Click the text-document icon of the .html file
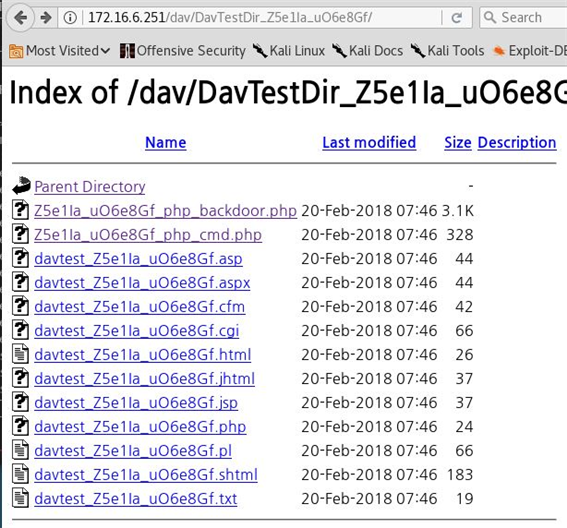Viewport: 567px width, 528px height. coord(20,354)
